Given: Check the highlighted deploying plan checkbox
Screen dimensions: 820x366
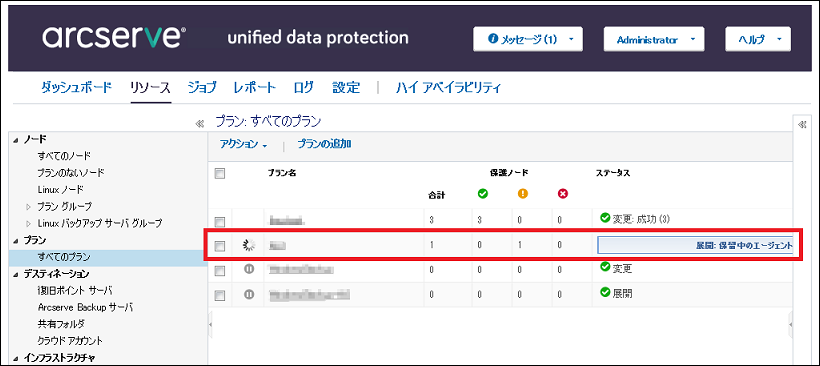Looking at the screenshot, I should tap(220, 245).
